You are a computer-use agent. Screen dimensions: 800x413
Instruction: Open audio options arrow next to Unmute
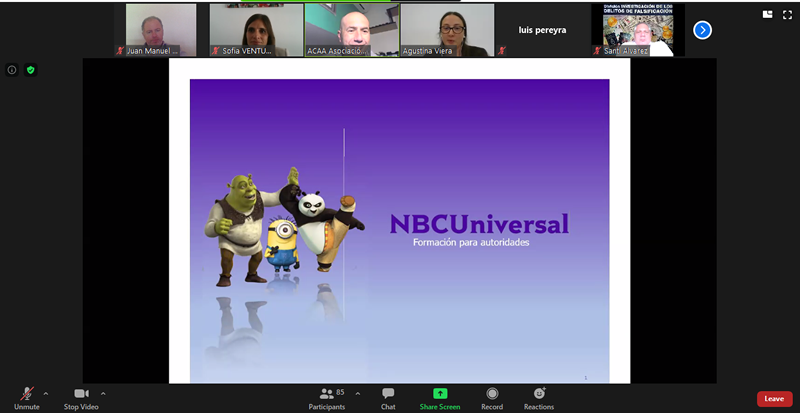click(46, 394)
